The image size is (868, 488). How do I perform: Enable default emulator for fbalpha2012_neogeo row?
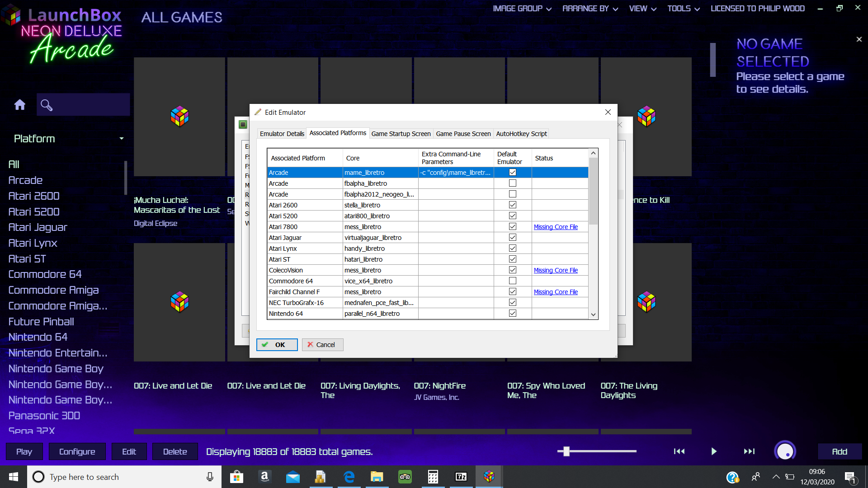coord(513,194)
